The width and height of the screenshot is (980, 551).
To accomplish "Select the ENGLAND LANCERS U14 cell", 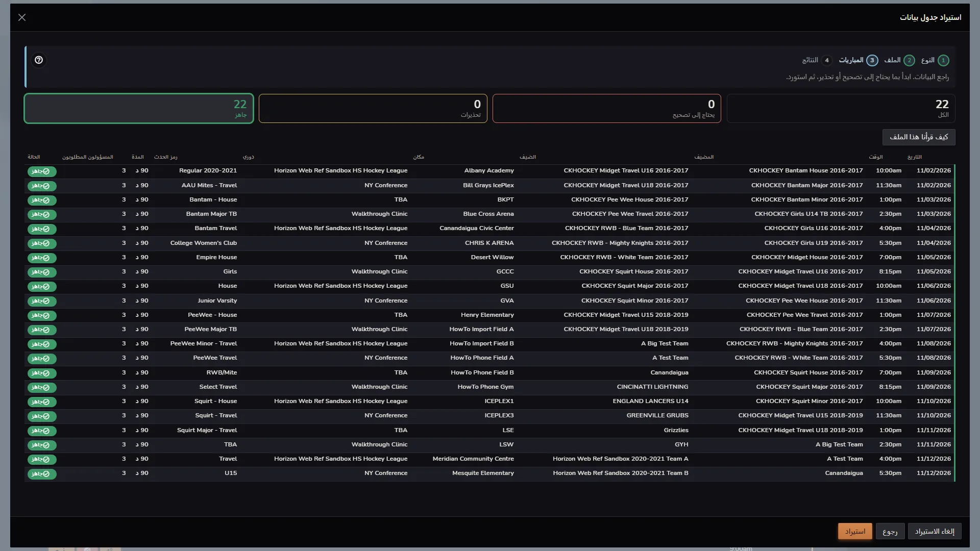I will pyautogui.click(x=650, y=401).
